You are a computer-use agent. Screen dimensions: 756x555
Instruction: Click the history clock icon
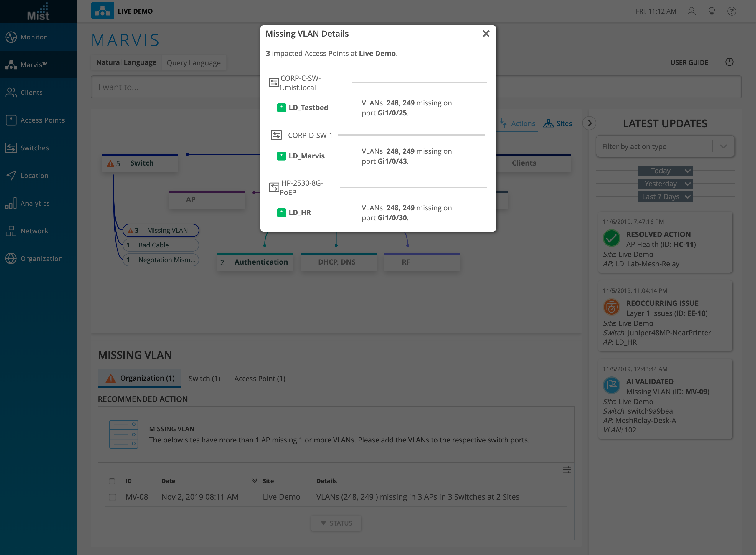[729, 62]
